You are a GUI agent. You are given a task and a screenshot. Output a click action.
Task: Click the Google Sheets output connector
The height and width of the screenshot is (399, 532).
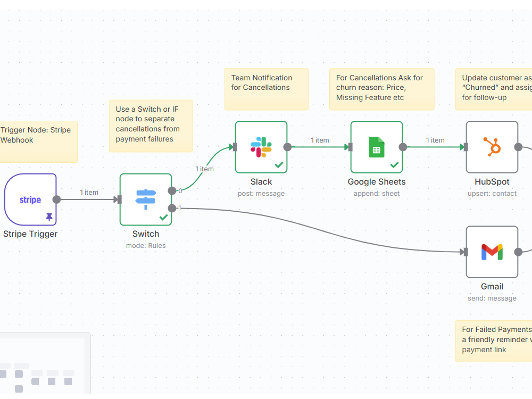pos(403,147)
